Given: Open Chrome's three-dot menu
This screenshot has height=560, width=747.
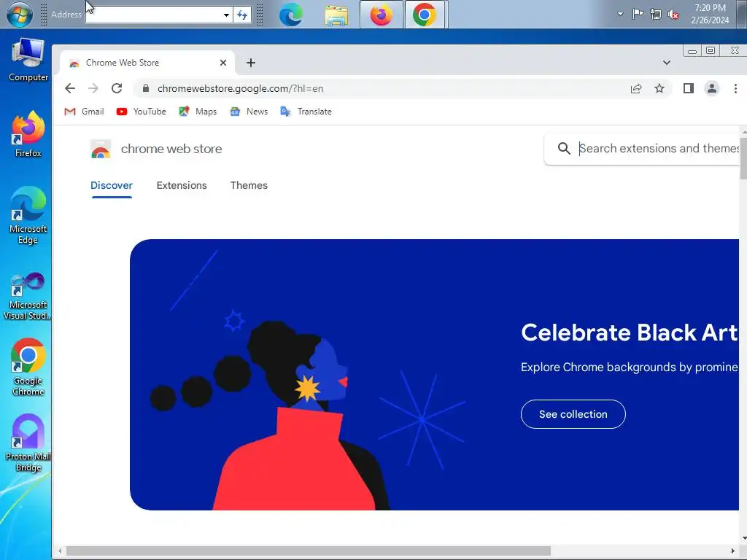Looking at the screenshot, I should pos(735,88).
